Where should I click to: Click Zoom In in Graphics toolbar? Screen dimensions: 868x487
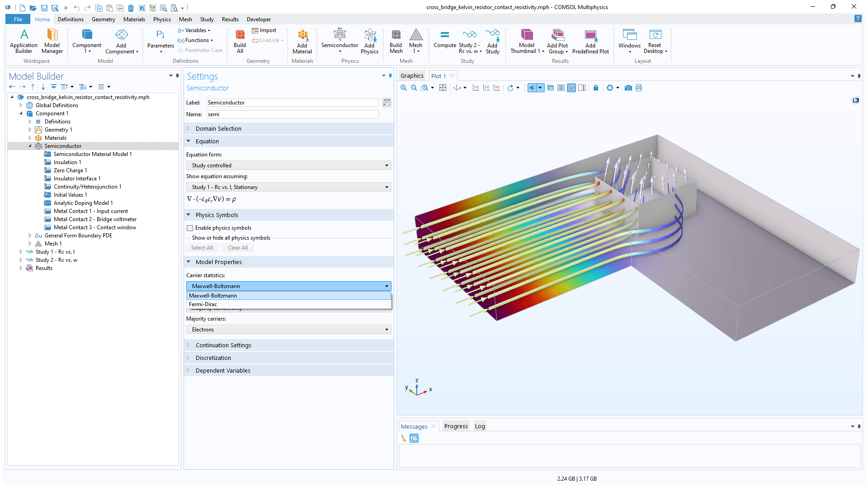point(403,88)
